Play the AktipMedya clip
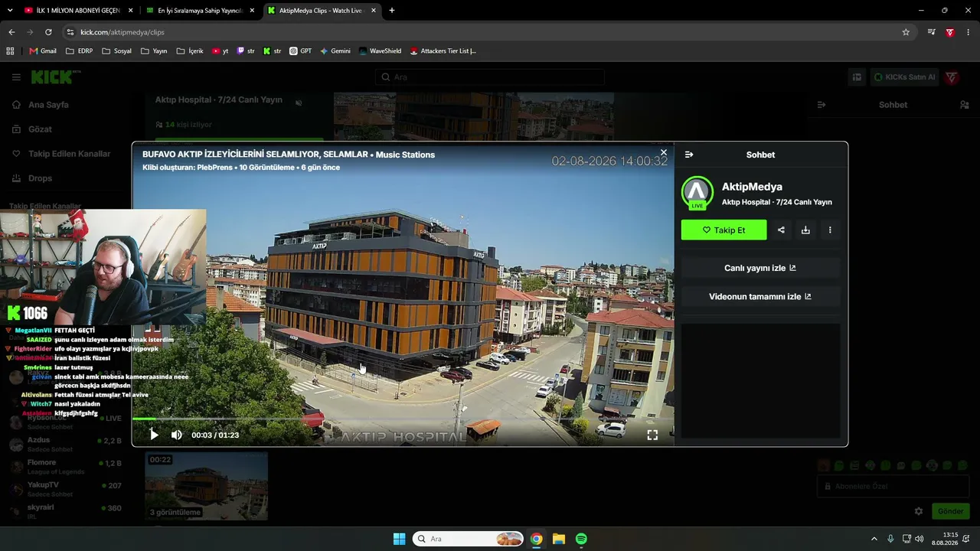This screenshot has width=980, height=551. (x=154, y=435)
